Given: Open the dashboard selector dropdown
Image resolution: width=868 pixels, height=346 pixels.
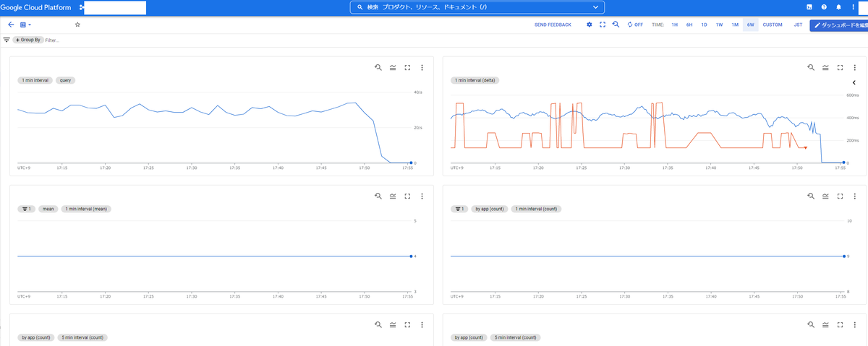Looking at the screenshot, I should point(25,25).
